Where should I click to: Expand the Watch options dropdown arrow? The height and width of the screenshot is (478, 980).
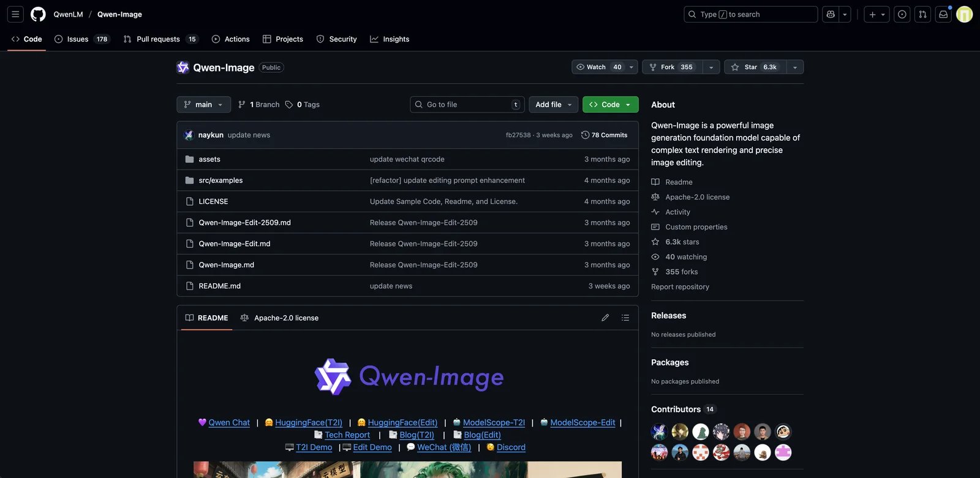[631, 67]
